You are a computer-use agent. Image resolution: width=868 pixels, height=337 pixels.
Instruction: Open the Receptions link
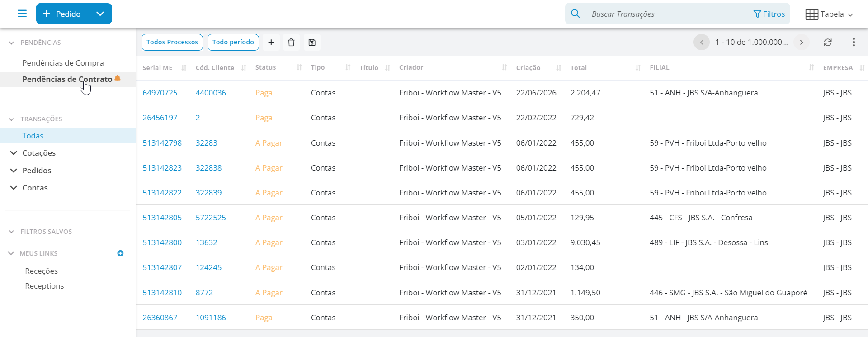44,286
